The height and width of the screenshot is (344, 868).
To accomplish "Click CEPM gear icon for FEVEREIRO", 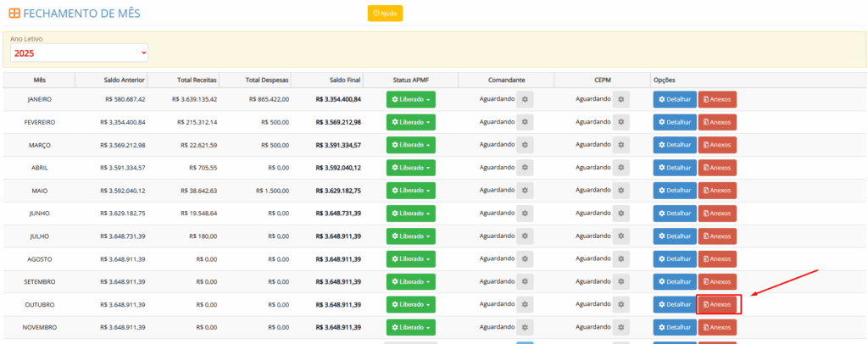I will tap(620, 122).
